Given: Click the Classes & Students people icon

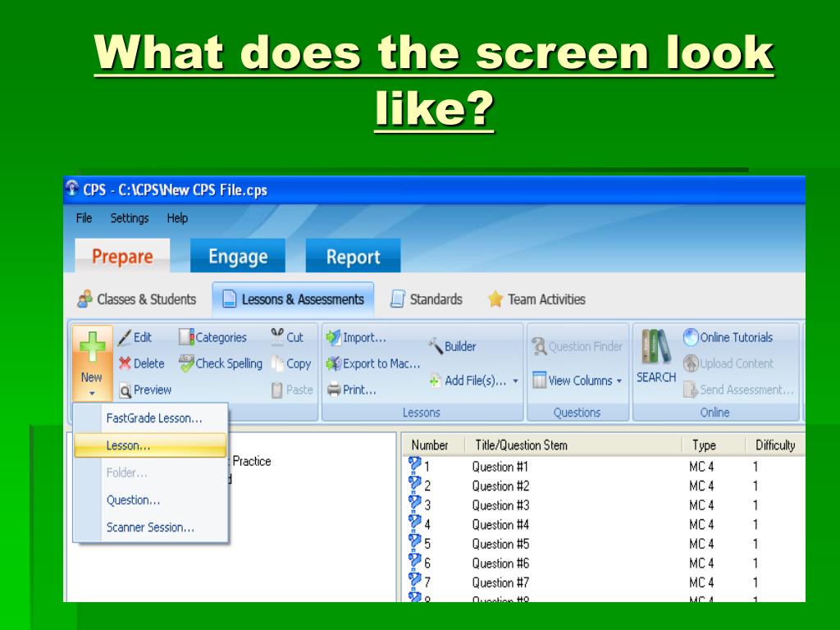Looking at the screenshot, I should 84,299.
